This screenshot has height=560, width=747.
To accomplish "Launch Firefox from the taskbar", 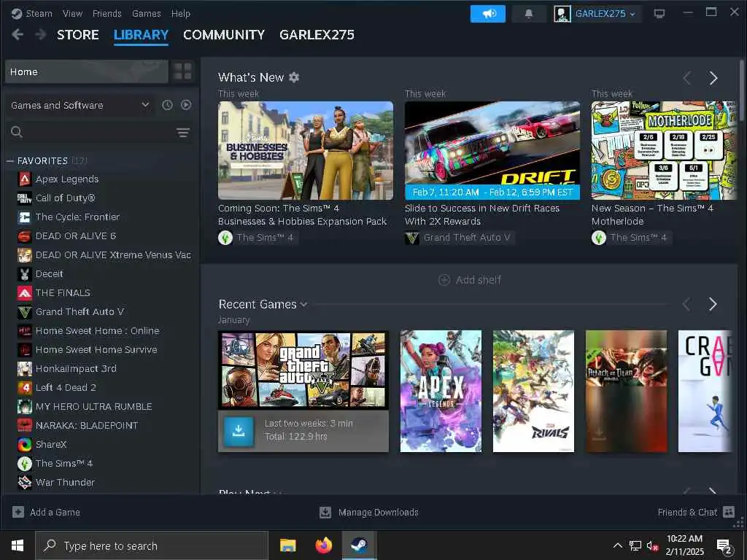I will (324, 545).
